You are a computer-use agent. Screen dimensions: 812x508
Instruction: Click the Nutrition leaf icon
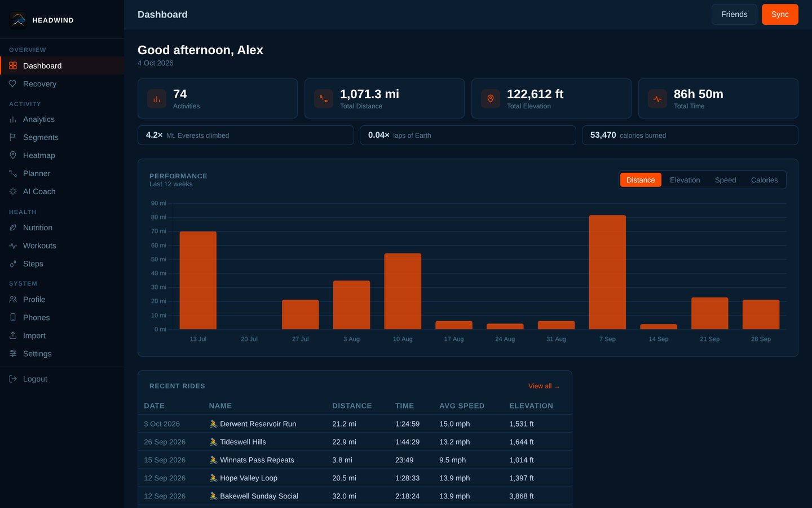13,227
